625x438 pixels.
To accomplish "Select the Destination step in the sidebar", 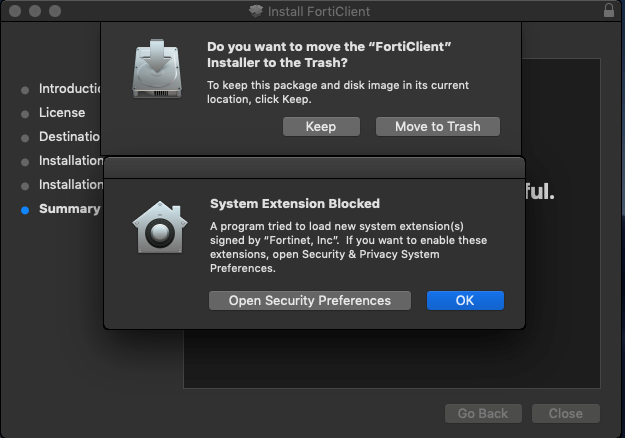I will (70, 137).
